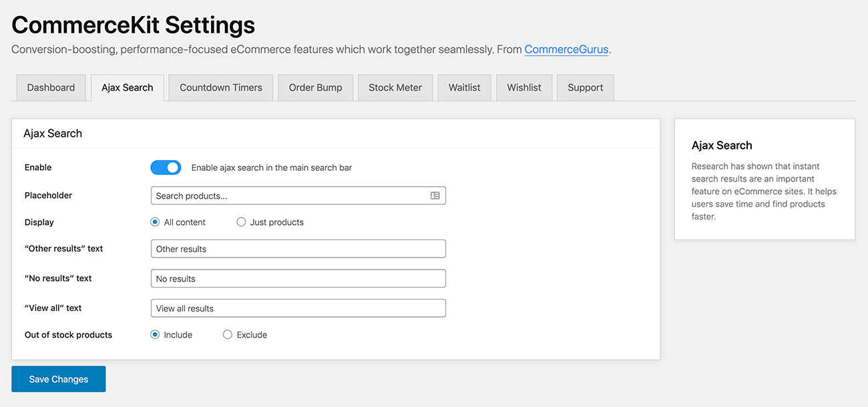Open the Wishlist tab
Screen dimensions: 868x407
(x=524, y=87)
